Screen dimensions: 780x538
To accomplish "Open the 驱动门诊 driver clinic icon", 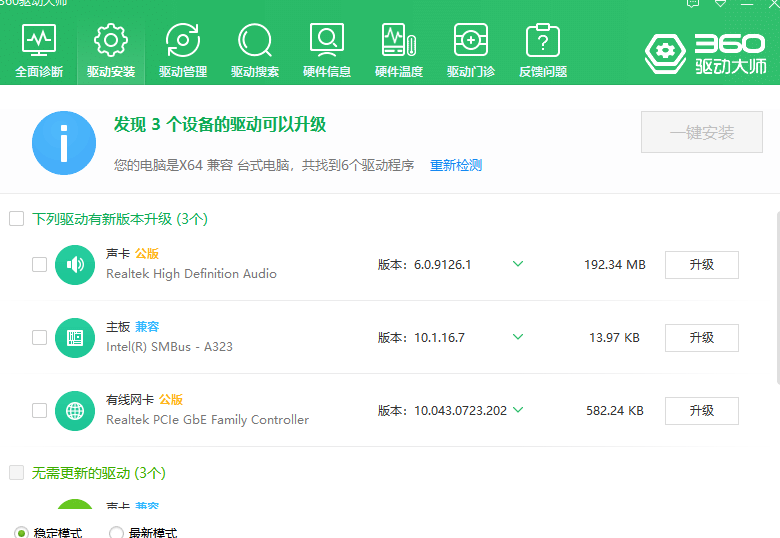I will 471,51.
